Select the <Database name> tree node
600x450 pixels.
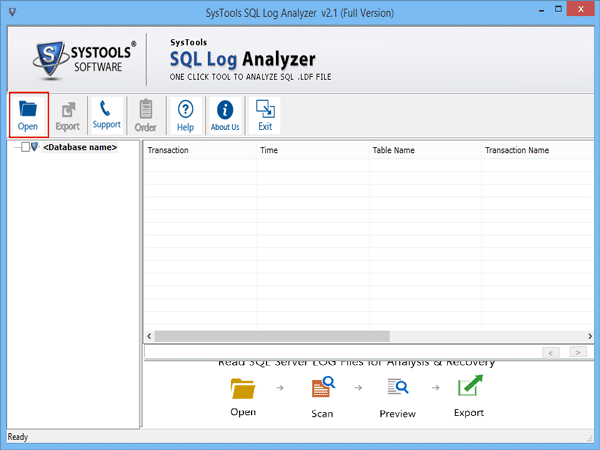click(80, 147)
